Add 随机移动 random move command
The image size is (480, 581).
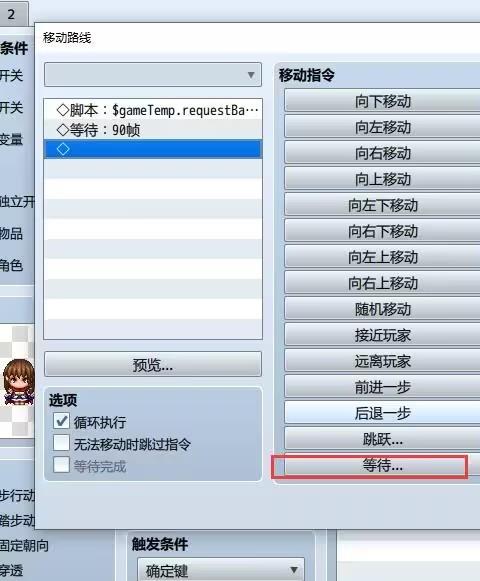383,309
